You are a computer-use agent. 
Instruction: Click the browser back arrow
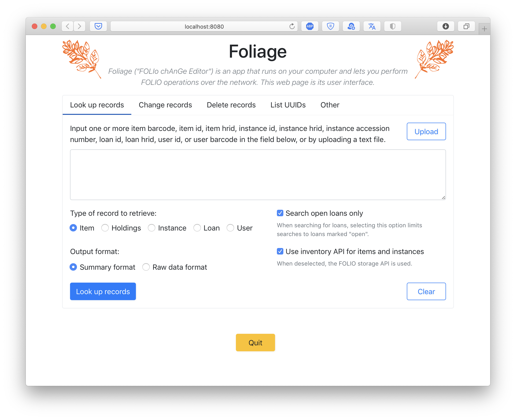tap(67, 26)
